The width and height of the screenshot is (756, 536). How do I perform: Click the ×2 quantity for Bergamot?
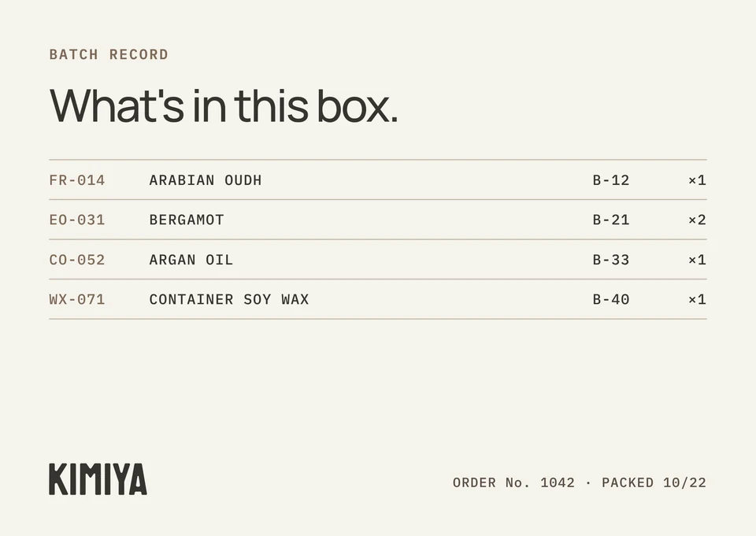pos(697,220)
